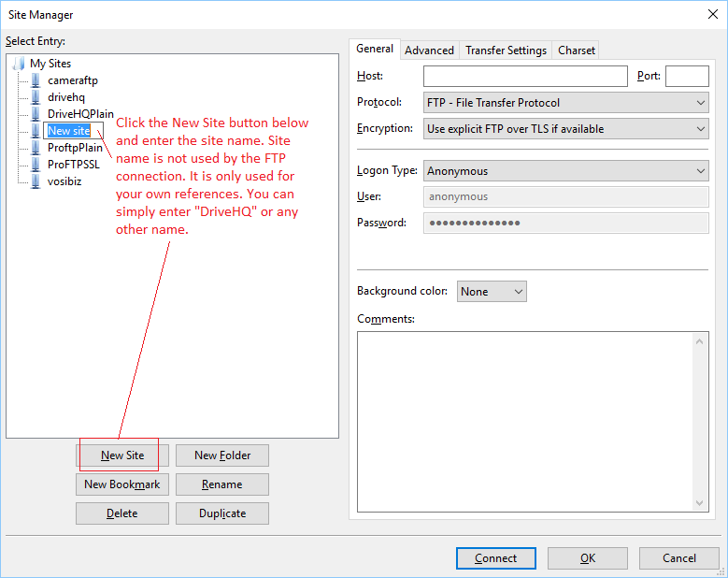
Task: Click the ProFTPSSL site icon
Action: [x=36, y=165]
